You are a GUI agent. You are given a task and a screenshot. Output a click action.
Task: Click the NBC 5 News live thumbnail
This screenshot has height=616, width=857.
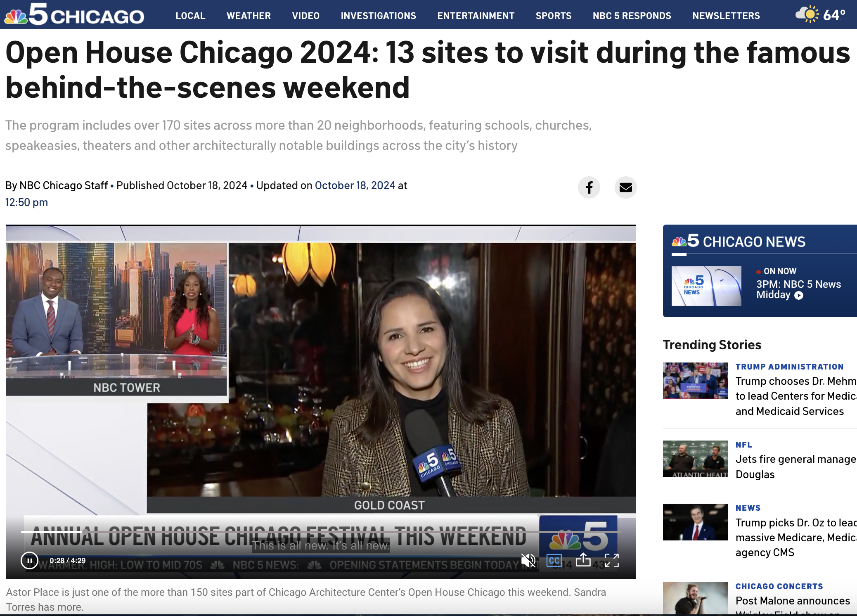tap(706, 286)
